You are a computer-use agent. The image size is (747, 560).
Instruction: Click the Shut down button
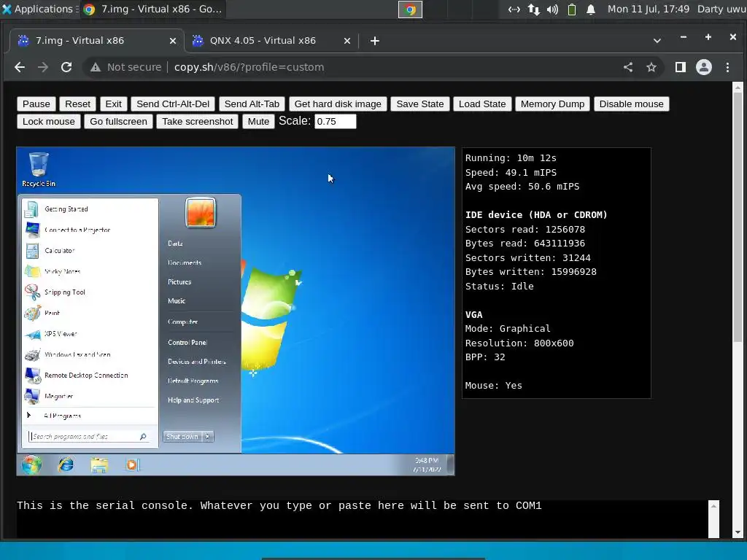pos(182,437)
